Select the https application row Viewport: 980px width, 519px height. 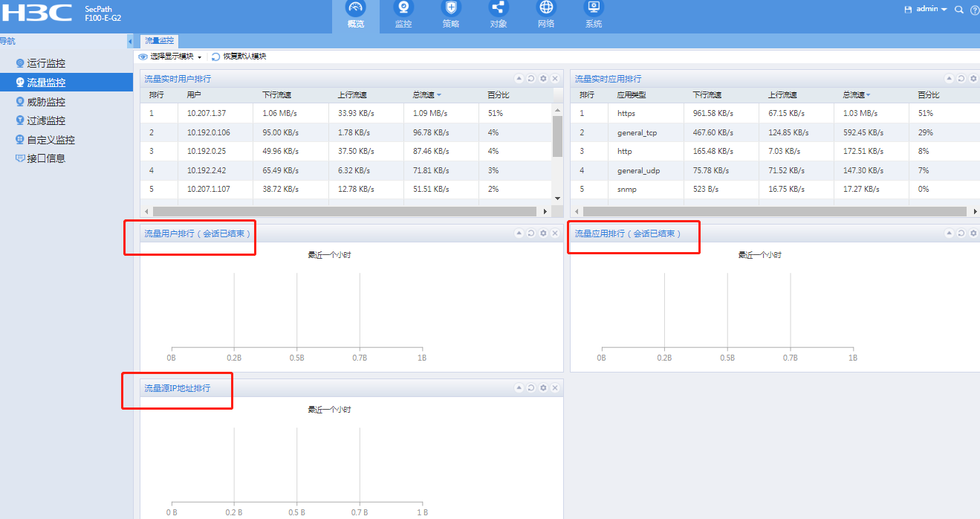point(775,113)
